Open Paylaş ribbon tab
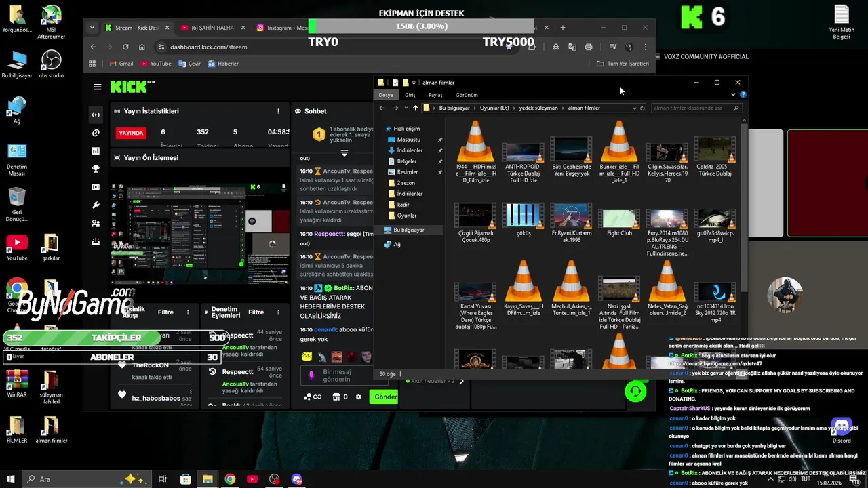868x488 pixels. (435, 95)
